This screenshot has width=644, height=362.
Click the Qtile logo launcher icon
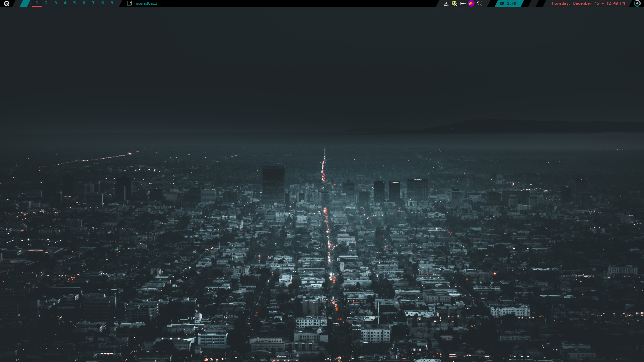[x=7, y=3]
